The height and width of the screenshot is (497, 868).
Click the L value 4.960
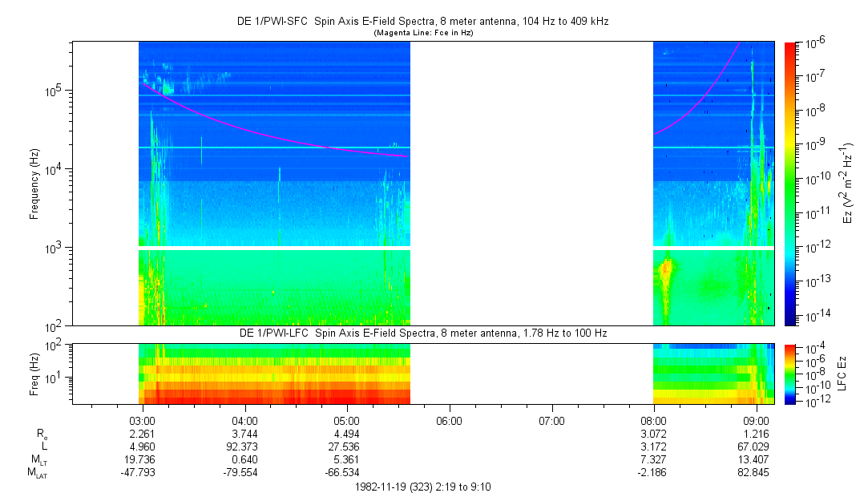[x=143, y=446]
